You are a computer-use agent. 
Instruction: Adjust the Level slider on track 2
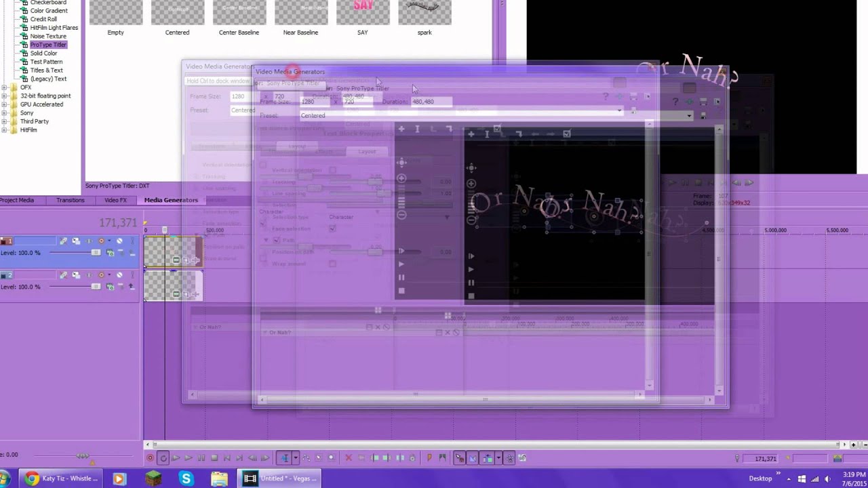pos(96,286)
